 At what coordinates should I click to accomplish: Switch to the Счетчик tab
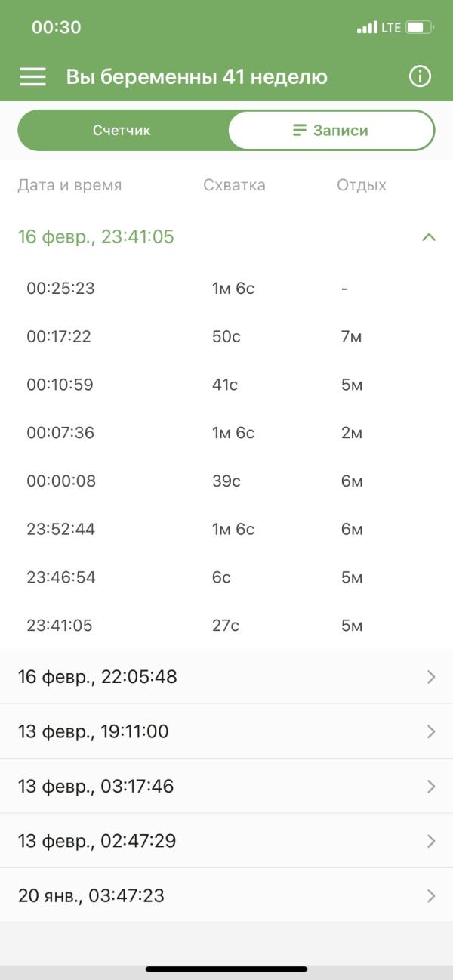[122, 131]
